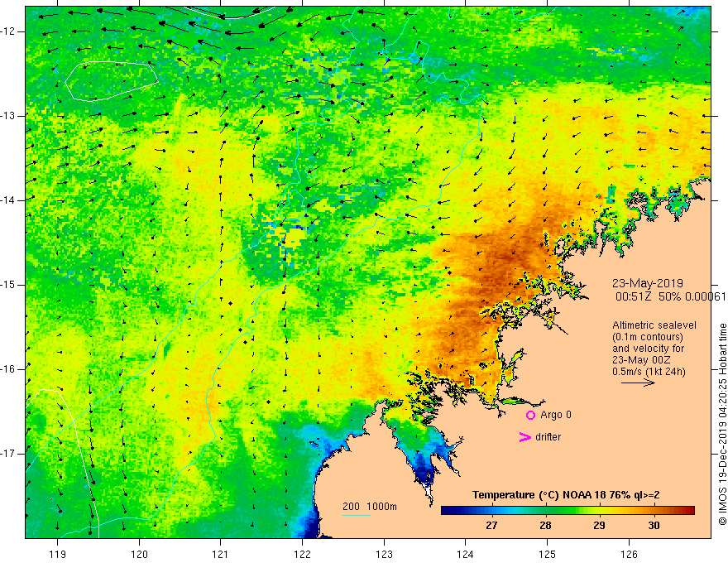Viewport: 728px width, 563px height.
Task: Click the colorbar tick label 29
Action: point(600,526)
